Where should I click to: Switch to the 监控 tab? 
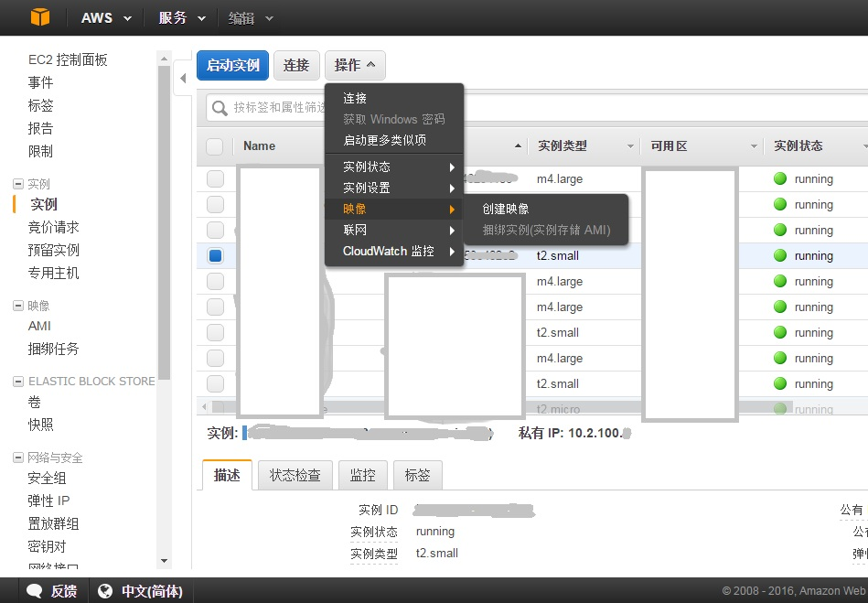click(x=362, y=475)
